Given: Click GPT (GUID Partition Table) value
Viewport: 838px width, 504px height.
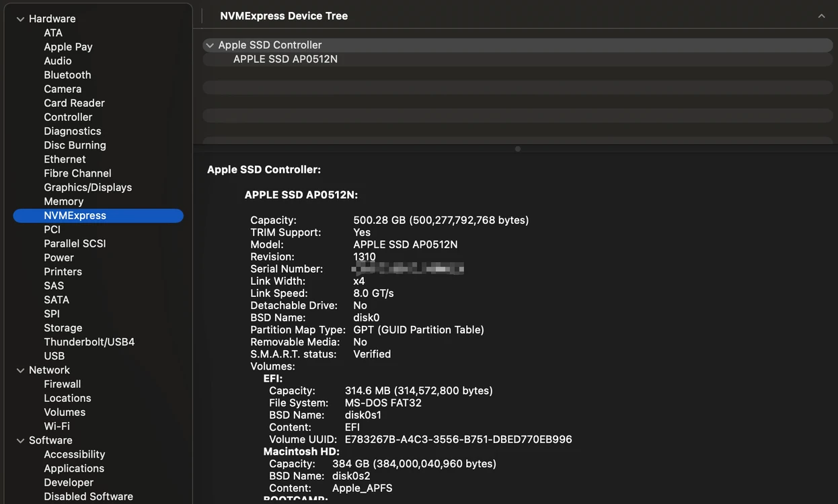Looking at the screenshot, I should point(418,330).
